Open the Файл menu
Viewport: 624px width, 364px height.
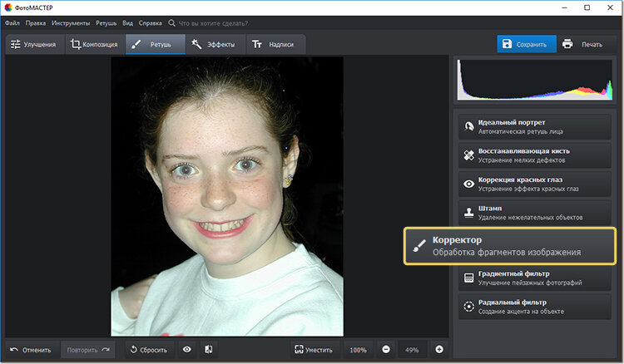click(12, 23)
